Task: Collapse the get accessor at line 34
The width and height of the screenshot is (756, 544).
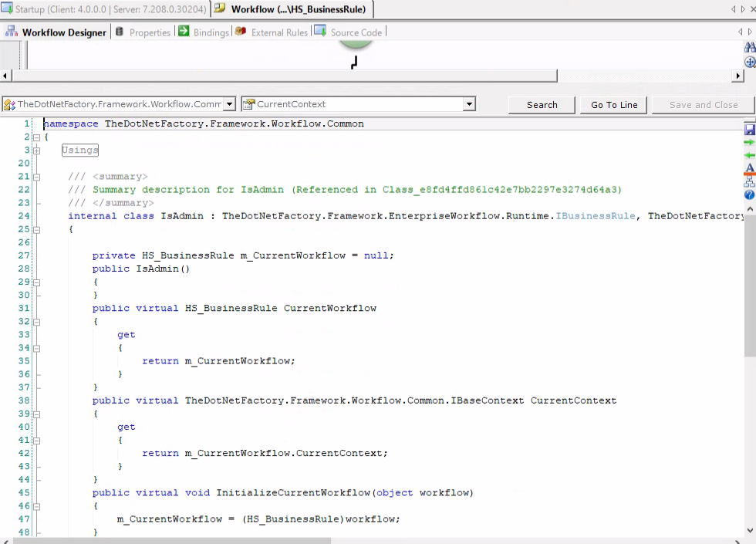Action: coord(37,348)
